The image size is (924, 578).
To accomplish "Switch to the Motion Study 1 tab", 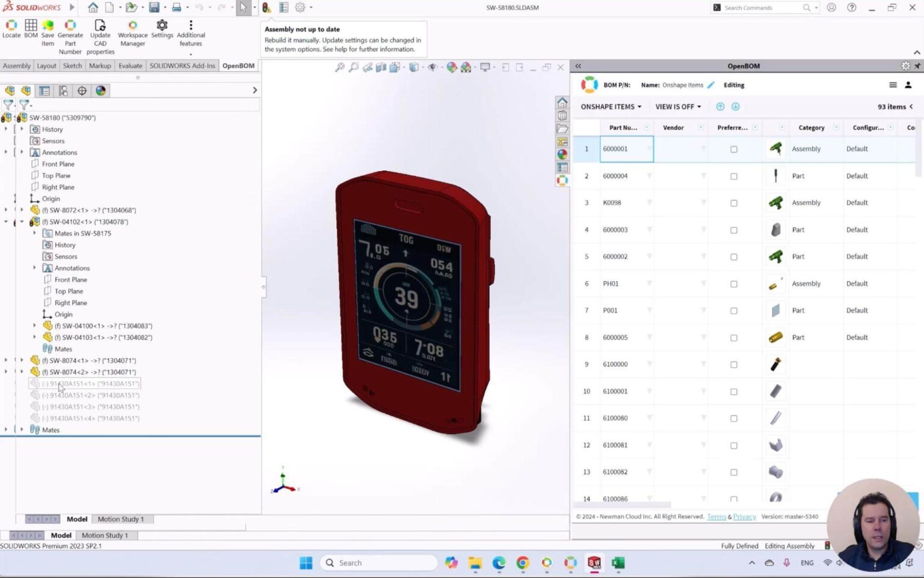I will tap(121, 518).
